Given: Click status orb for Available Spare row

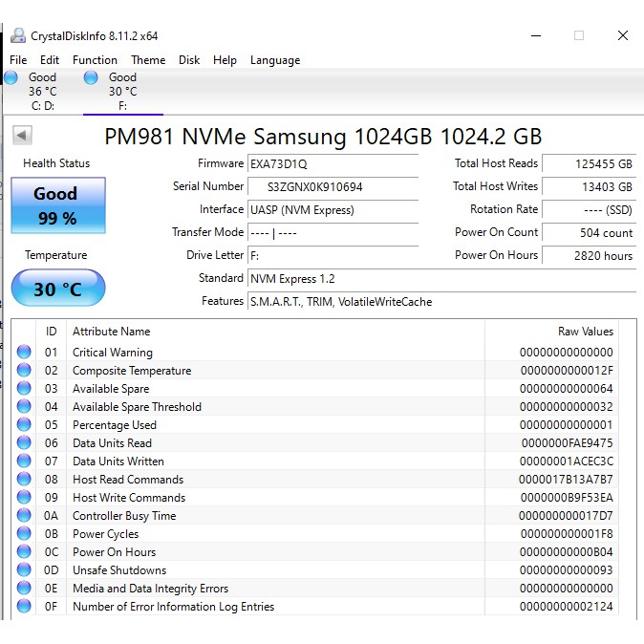Looking at the screenshot, I should 24,388.
